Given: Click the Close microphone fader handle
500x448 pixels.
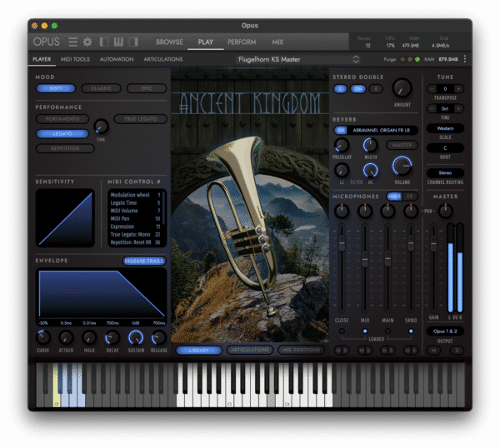Looking at the screenshot, I should point(342,243).
